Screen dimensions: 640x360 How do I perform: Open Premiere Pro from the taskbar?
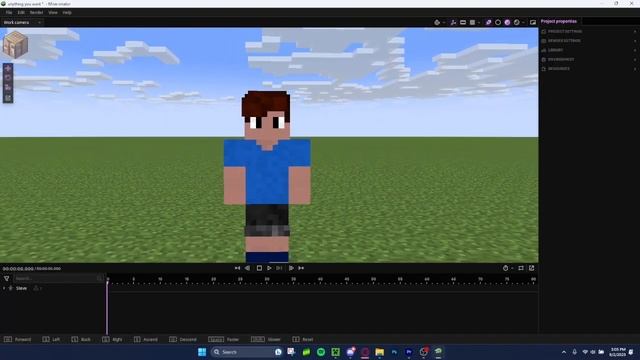coord(409,352)
